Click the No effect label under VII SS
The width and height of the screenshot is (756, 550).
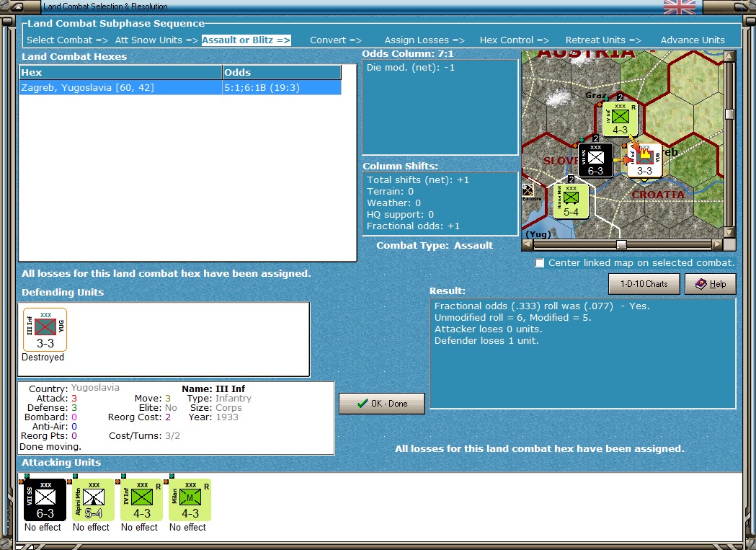click(x=43, y=528)
